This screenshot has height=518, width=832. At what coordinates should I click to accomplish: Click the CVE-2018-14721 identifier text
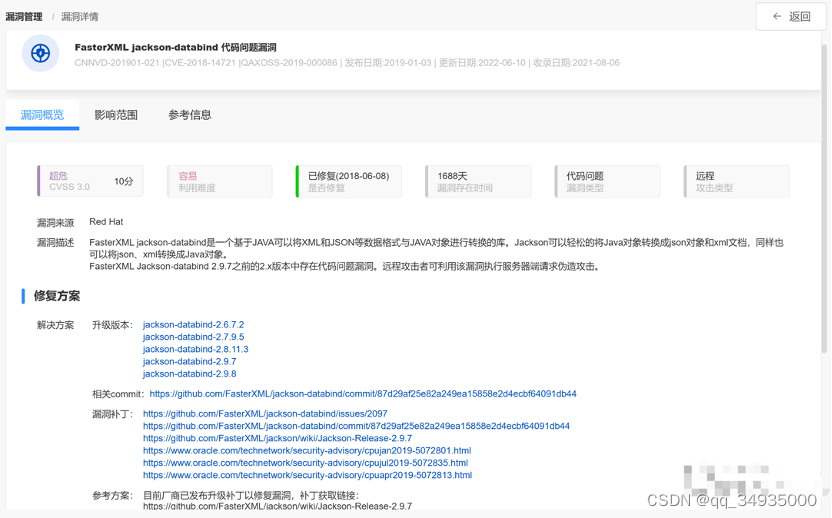(x=200, y=63)
